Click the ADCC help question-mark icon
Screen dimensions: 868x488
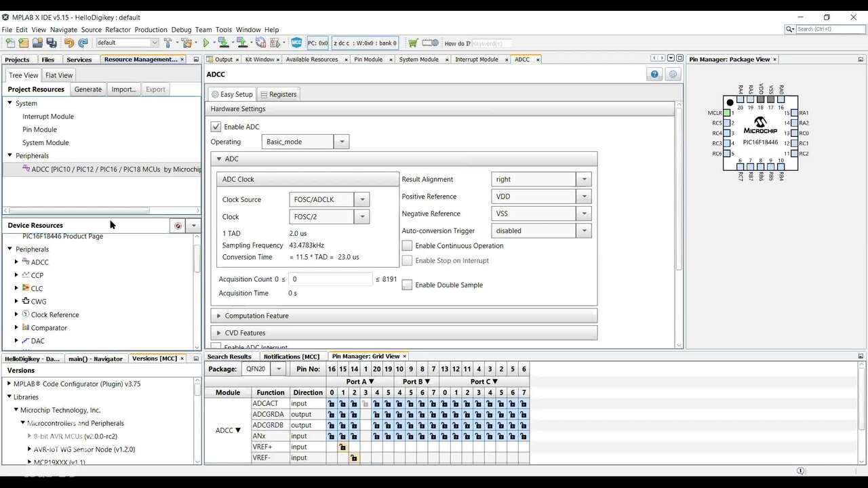tap(654, 75)
